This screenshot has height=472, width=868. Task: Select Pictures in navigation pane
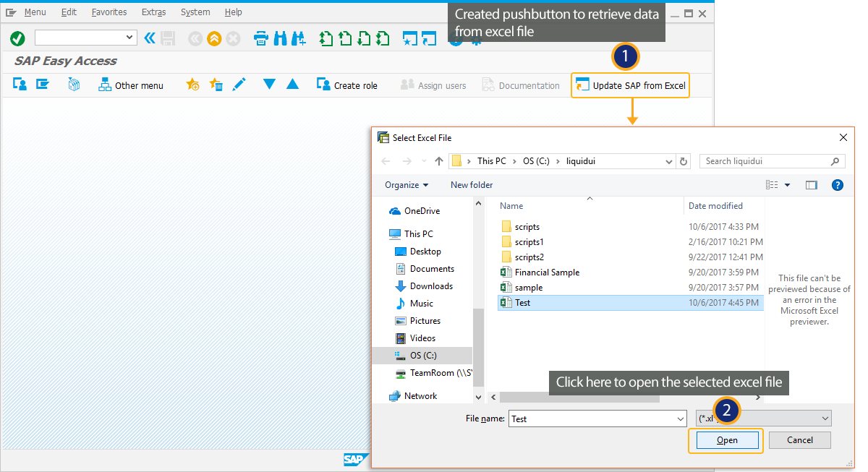click(x=417, y=321)
